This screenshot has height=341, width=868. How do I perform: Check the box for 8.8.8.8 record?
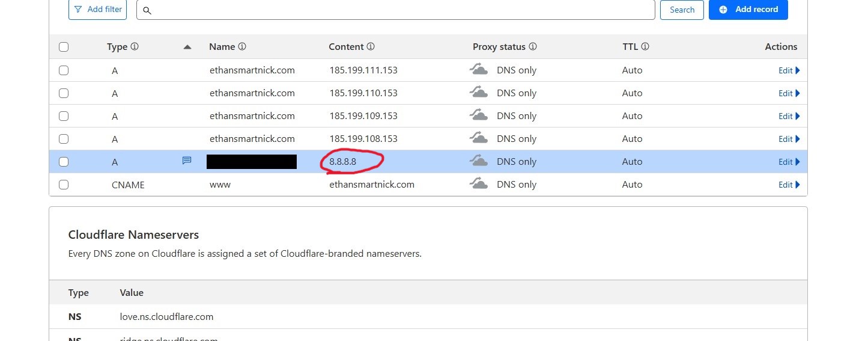point(64,162)
